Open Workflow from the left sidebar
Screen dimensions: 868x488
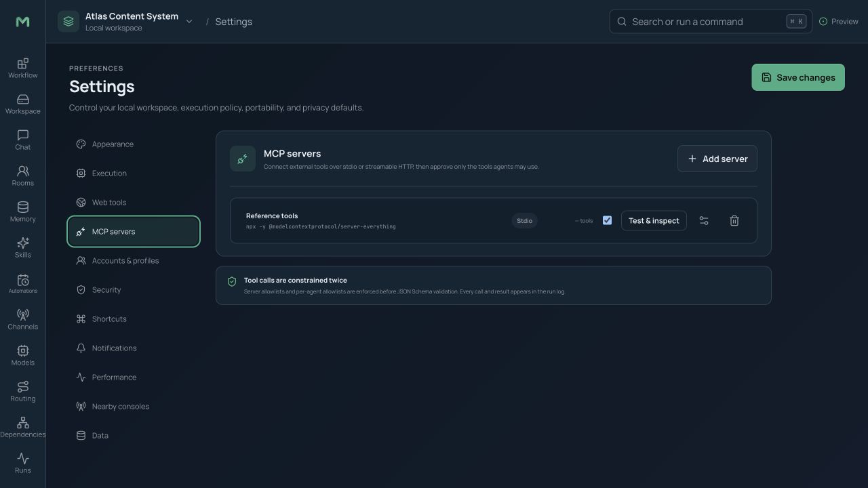pos(22,68)
